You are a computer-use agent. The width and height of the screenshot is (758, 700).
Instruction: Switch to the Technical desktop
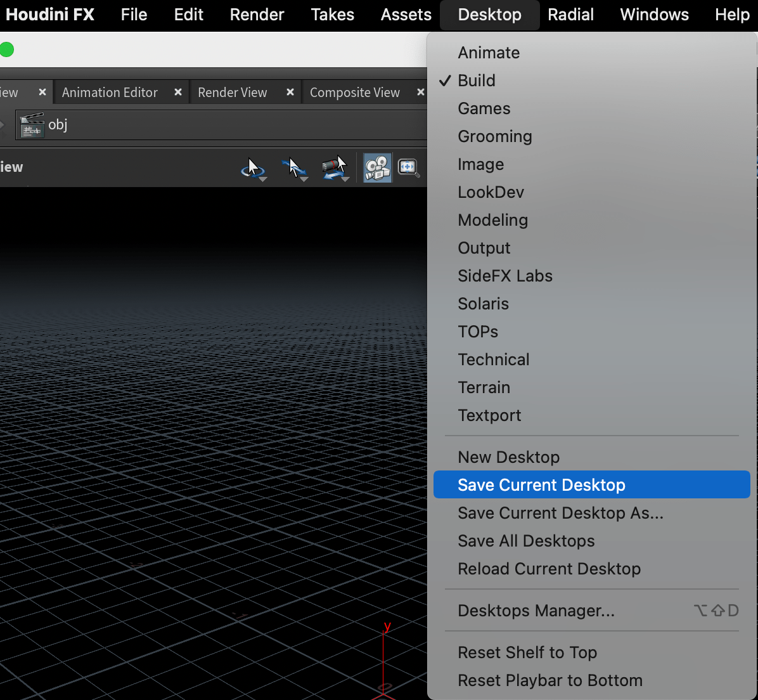click(592, 360)
